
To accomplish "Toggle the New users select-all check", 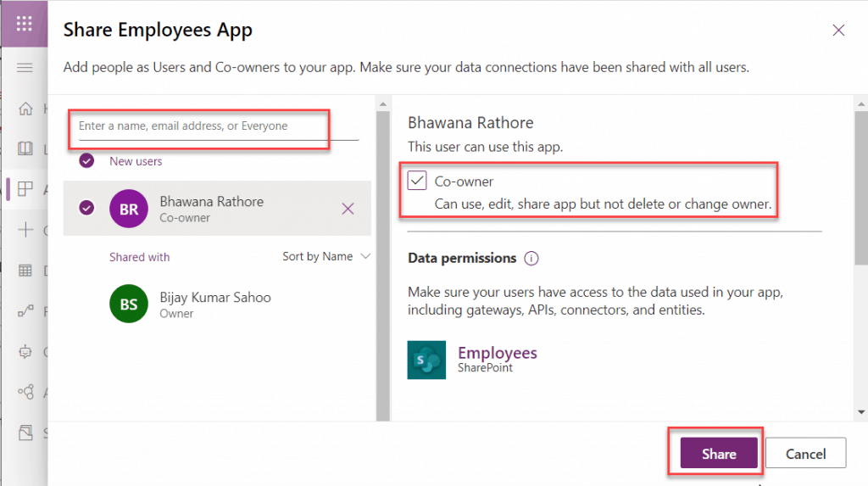I will coord(86,160).
